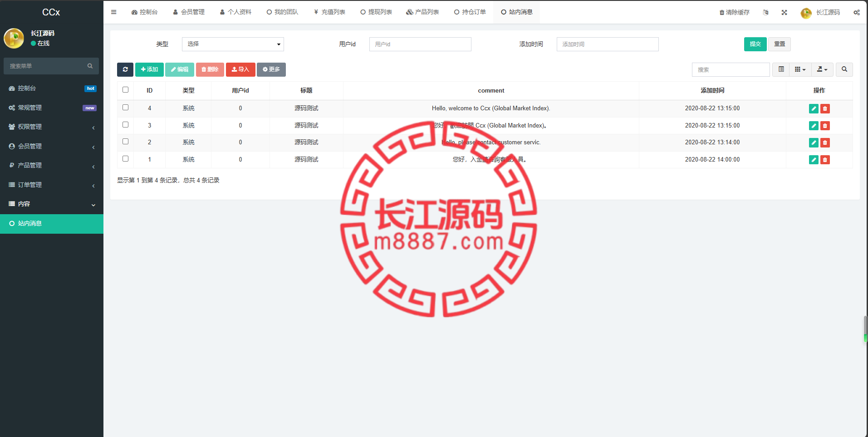The width and height of the screenshot is (868, 437).
Task: Open the export data dropdown
Action: point(822,69)
